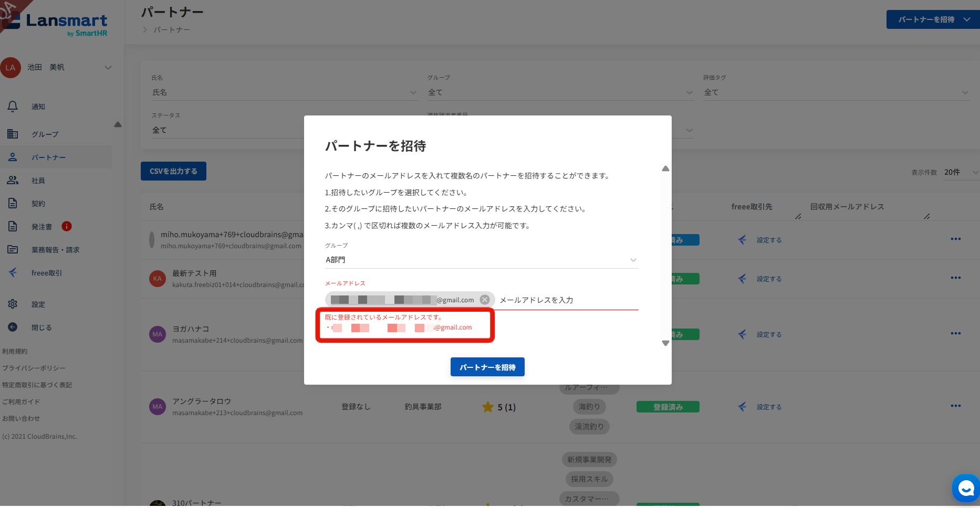Go to 契約 in the sidebar
This screenshot has width=980, height=508.
pos(38,204)
